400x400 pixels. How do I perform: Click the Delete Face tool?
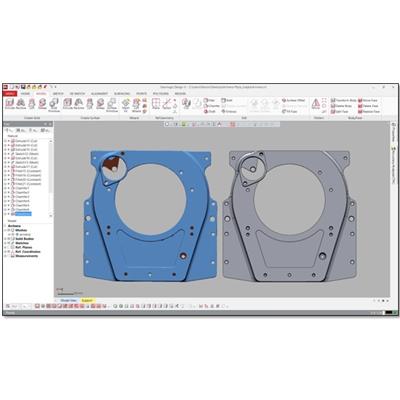pyautogui.click(x=368, y=106)
